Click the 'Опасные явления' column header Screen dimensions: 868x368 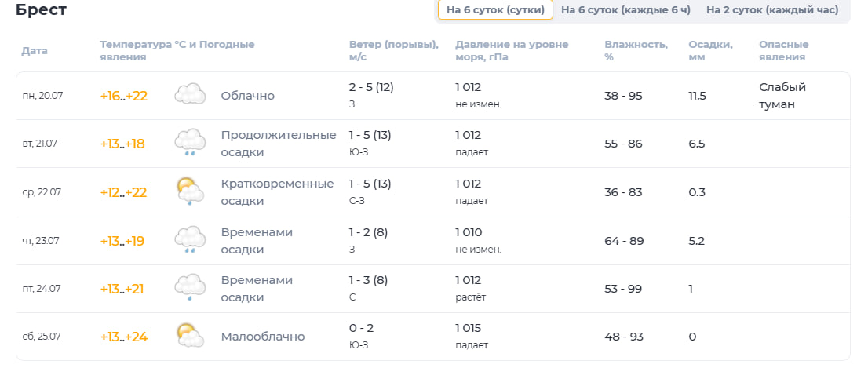pos(783,51)
